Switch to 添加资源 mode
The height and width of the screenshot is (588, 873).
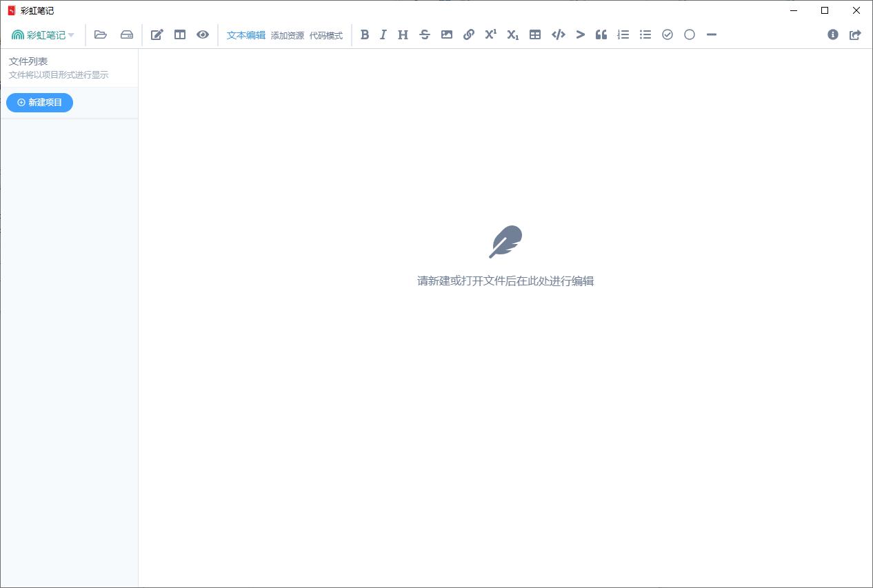(290, 35)
